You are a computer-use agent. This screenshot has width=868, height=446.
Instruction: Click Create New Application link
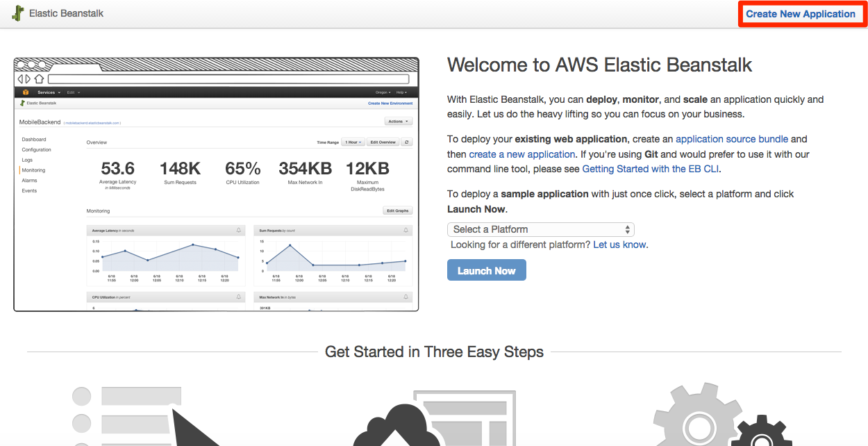coord(801,14)
